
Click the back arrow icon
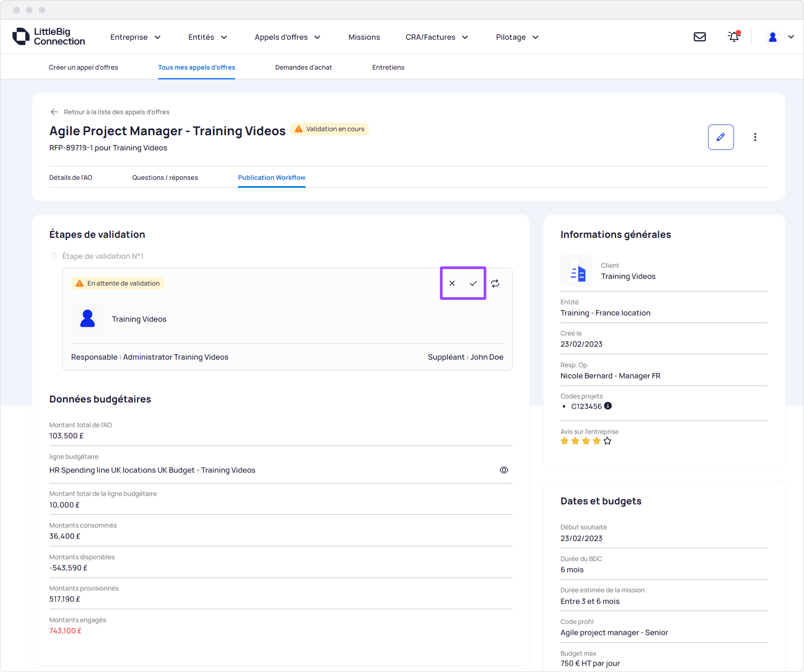[x=54, y=112]
